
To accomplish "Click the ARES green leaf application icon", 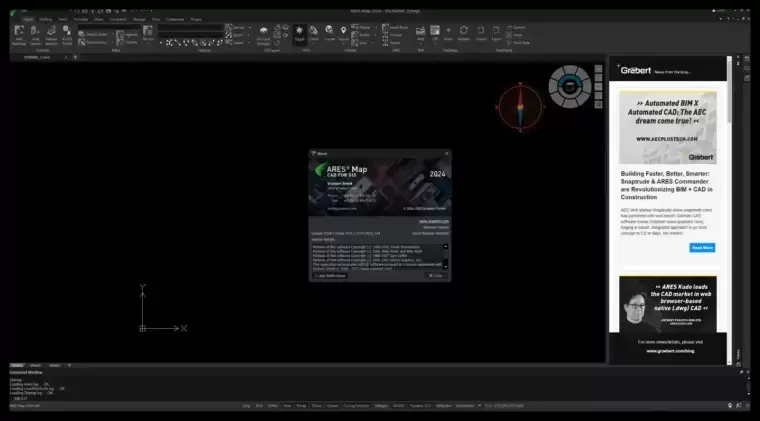I will [13, 12].
